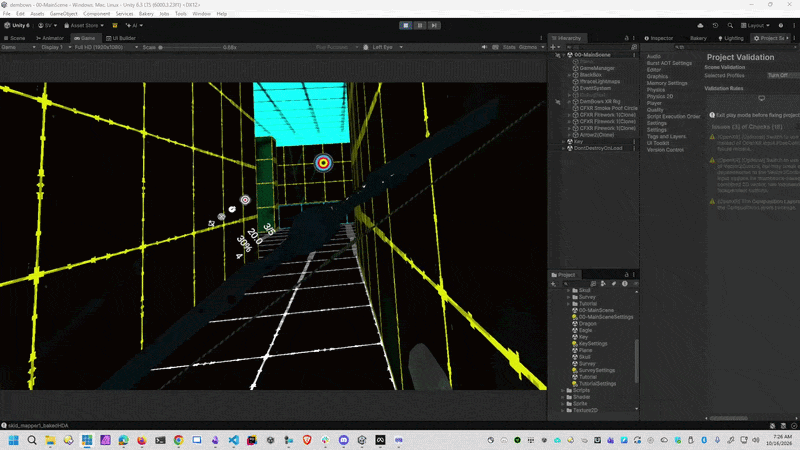Stop play mode with the Play button

click(406, 26)
